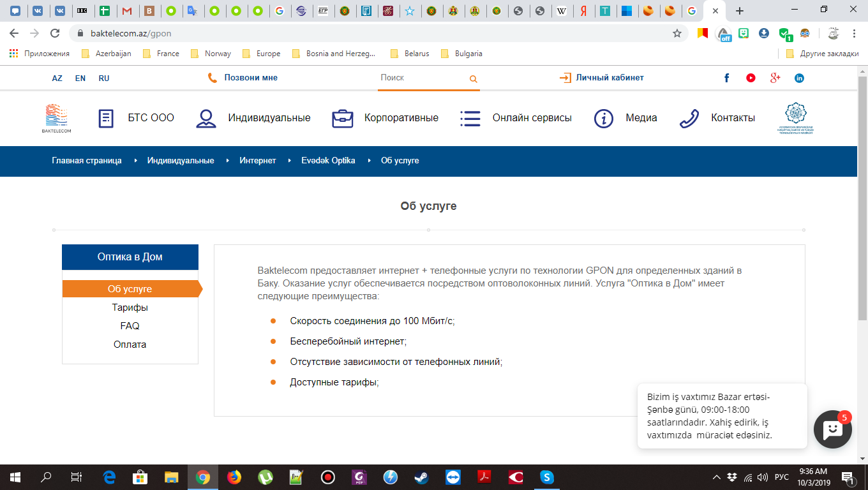
Task: Click the ad blocker extension showing off
Action: 723,33
